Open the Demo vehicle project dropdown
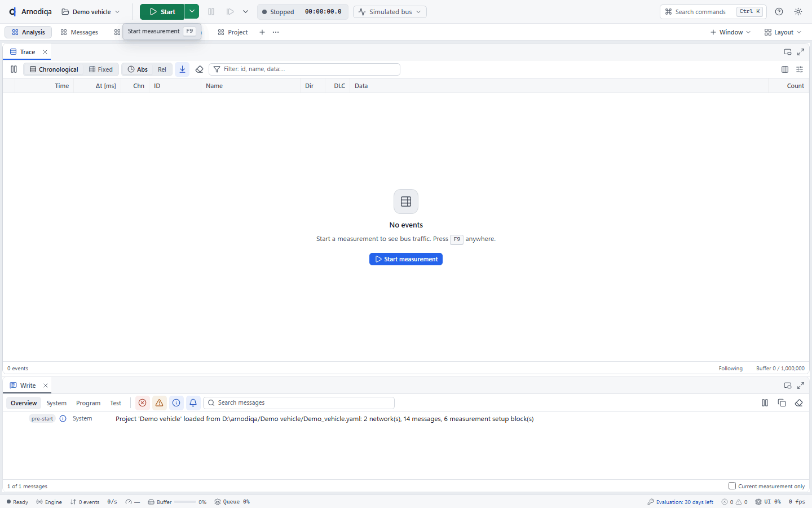This screenshot has height=508, width=812. click(x=91, y=12)
